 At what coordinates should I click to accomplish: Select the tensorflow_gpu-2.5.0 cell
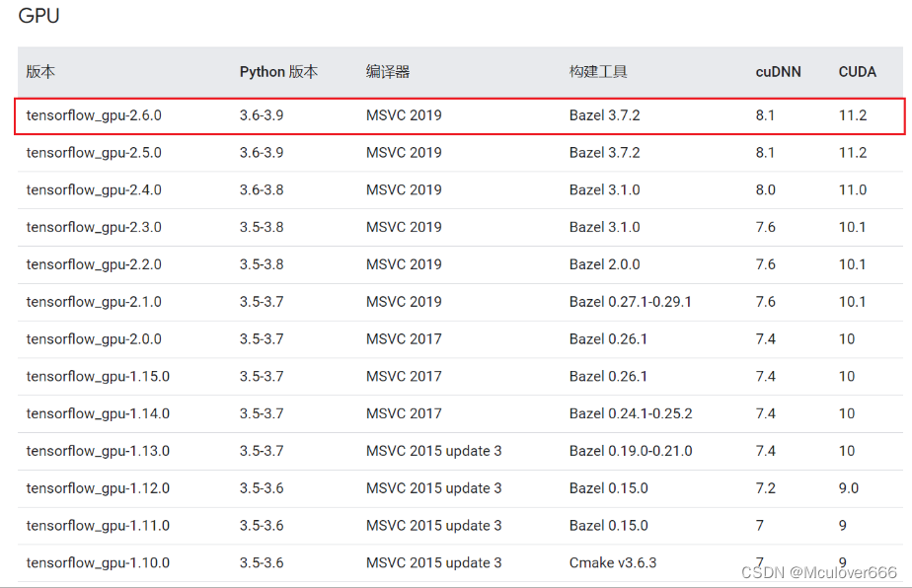click(94, 152)
